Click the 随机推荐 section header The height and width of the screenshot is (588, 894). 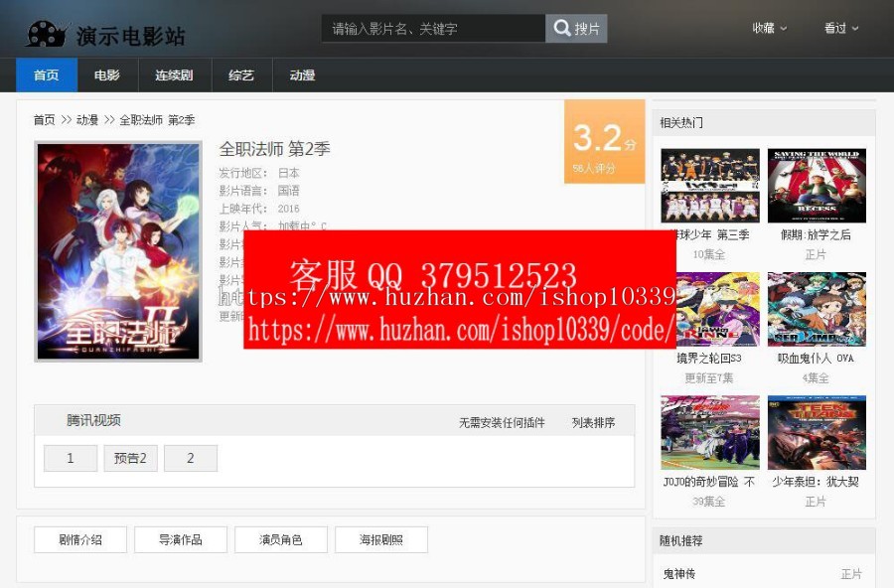(681, 540)
